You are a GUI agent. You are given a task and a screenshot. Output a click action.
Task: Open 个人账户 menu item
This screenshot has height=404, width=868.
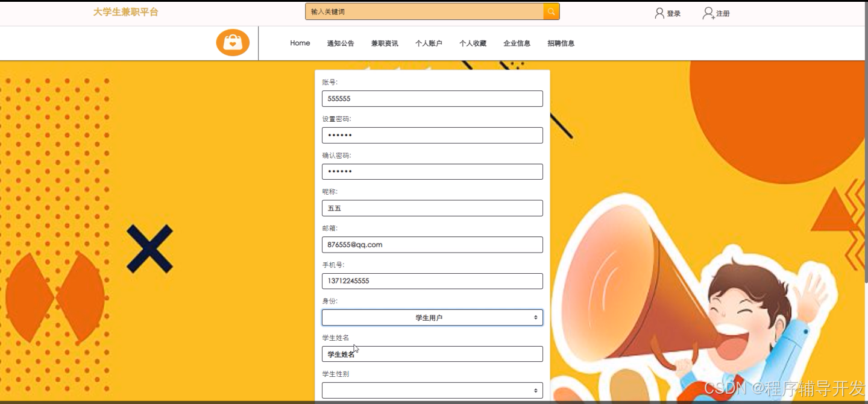(x=429, y=43)
